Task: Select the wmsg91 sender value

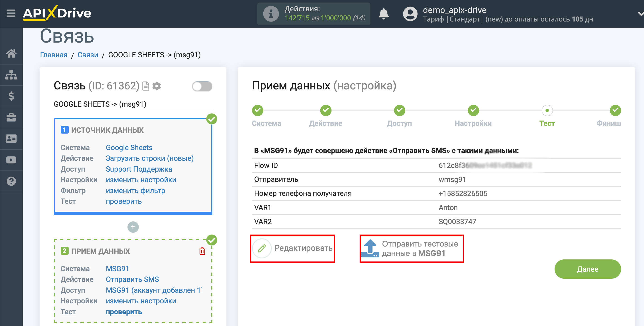Action: 452,179
